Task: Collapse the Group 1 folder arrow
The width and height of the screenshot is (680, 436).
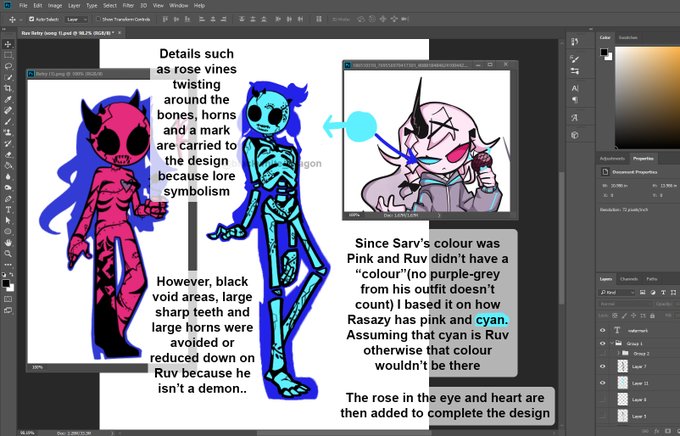Action: point(612,343)
